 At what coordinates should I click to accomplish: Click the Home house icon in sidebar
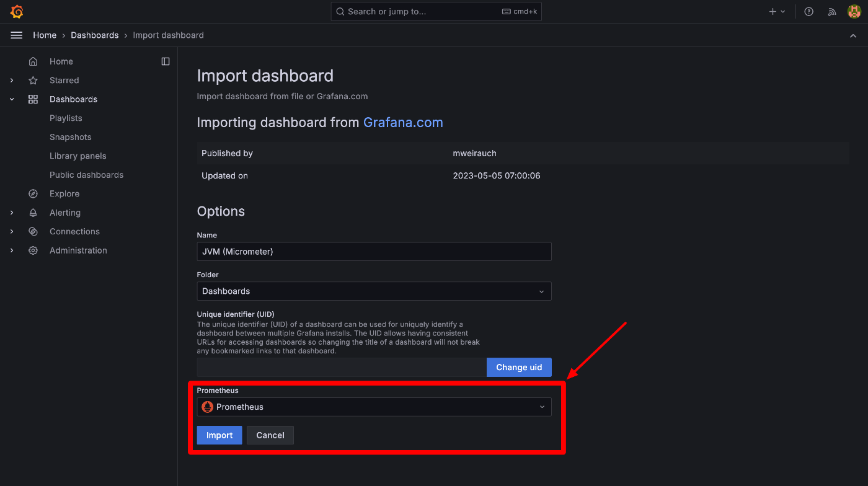point(33,61)
